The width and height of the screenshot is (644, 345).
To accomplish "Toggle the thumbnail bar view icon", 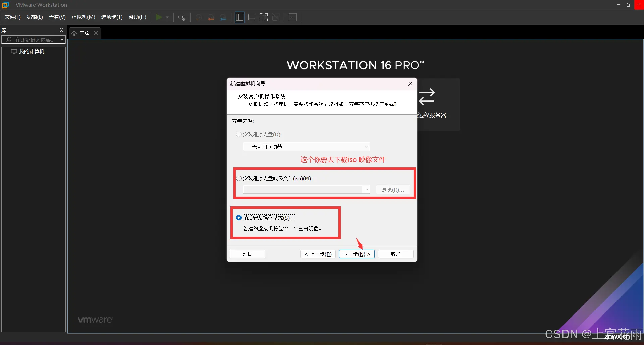I will point(252,17).
